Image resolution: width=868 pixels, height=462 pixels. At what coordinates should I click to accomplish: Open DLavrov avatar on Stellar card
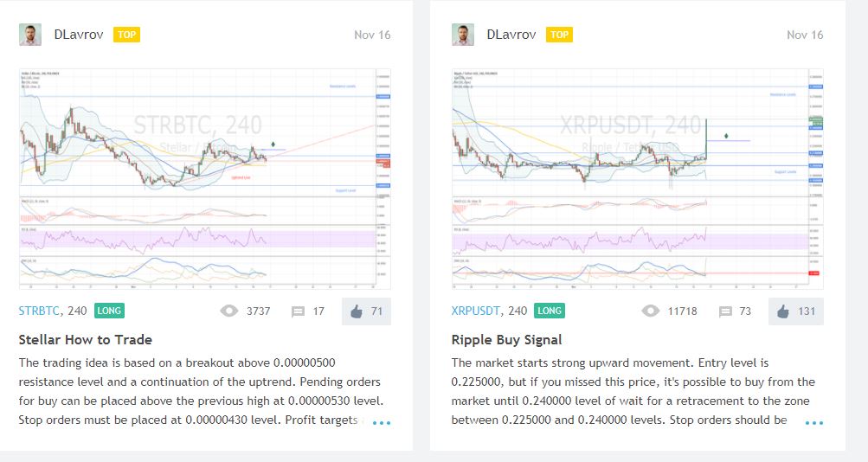coord(30,35)
